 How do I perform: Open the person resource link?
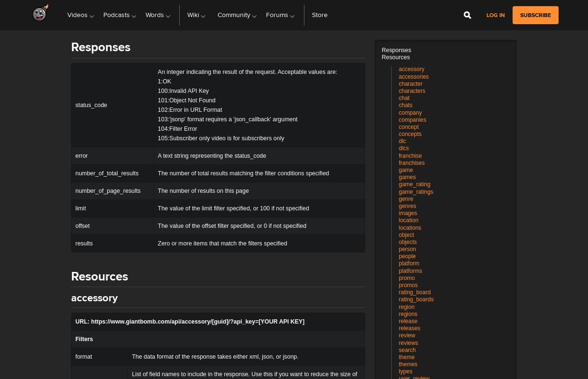(407, 249)
